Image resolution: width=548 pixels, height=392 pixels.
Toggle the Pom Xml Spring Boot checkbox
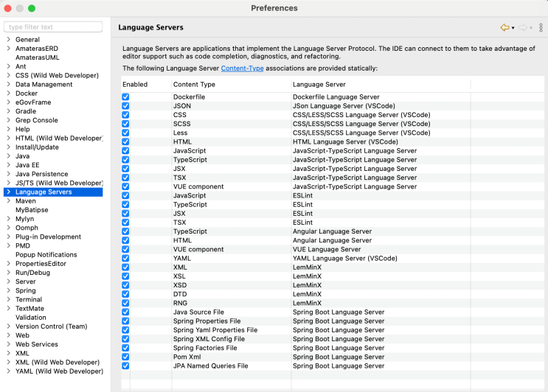(125, 357)
